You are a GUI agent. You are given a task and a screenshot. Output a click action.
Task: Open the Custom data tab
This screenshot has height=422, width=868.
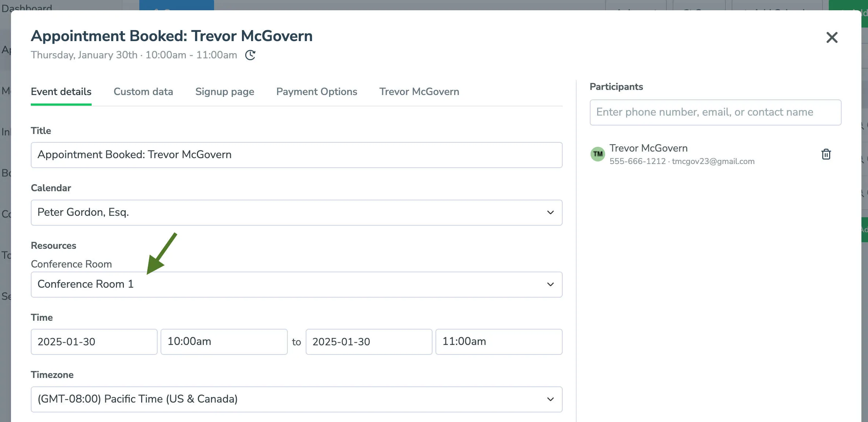(x=143, y=92)
